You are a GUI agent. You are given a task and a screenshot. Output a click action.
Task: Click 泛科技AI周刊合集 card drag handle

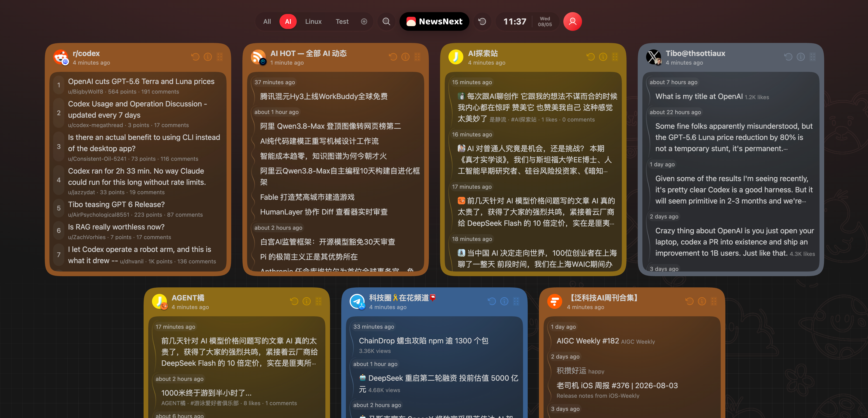714,301
